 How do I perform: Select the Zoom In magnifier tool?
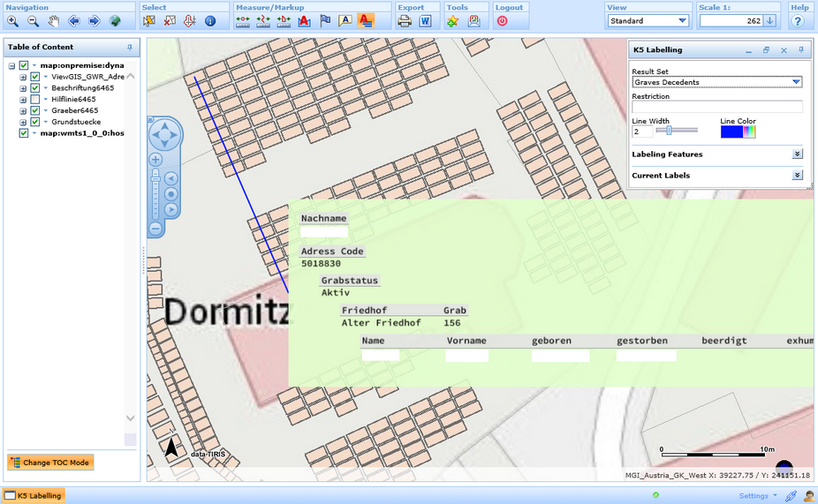pyautogui.click(x=12, y=21)
